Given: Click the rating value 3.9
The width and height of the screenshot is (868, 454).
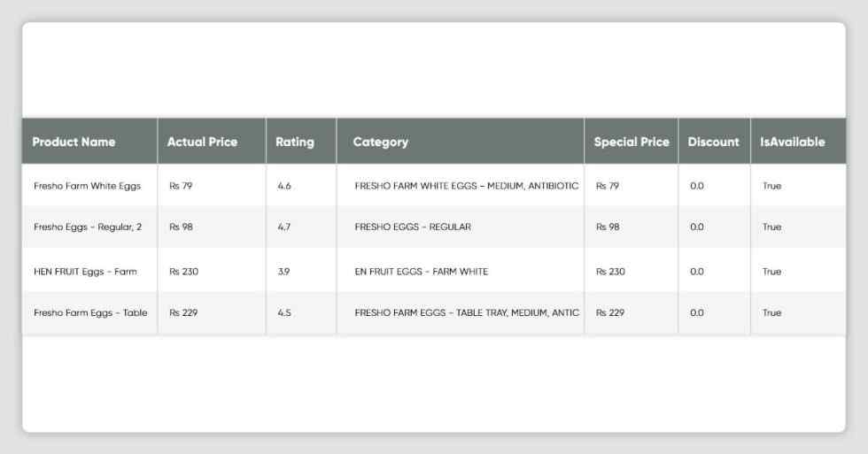Looking at the screenshot, I should (x=283, y=272).
